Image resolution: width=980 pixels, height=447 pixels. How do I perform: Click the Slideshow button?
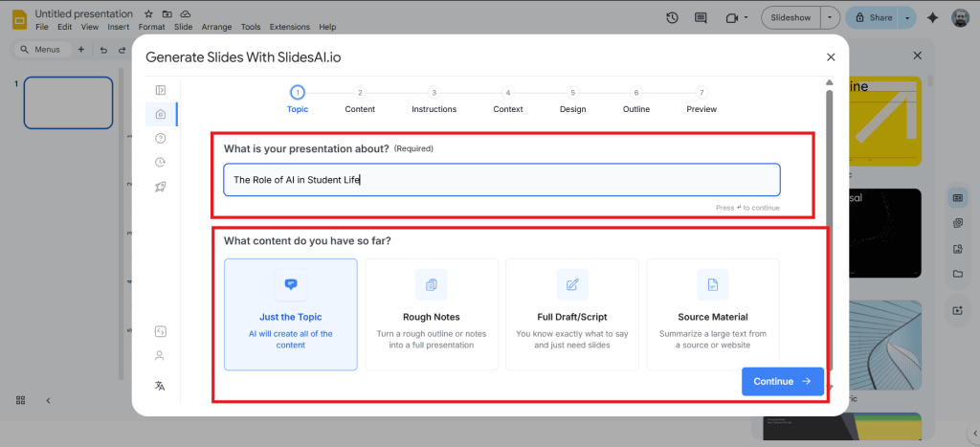point(791,18)
